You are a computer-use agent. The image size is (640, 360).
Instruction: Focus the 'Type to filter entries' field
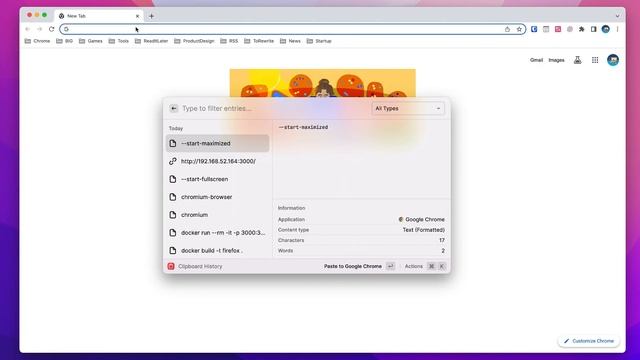(273, 108)
